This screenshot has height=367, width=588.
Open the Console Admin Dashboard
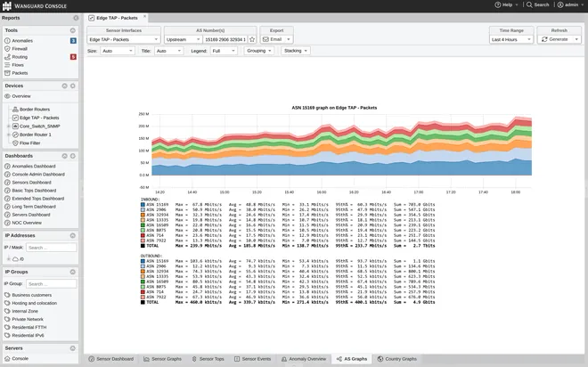[38, 175]
